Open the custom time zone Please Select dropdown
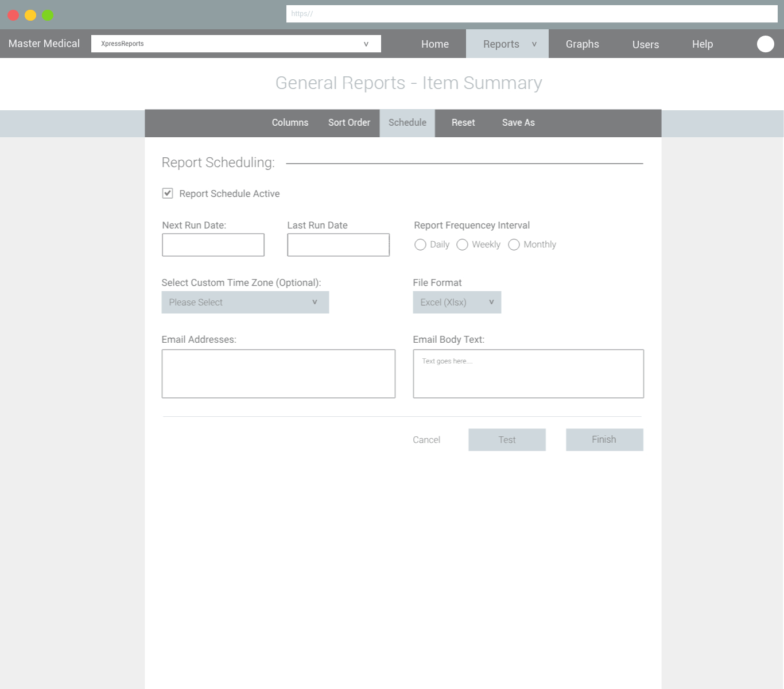This screenshot has width=784, height=689. [x=245, y=302]
